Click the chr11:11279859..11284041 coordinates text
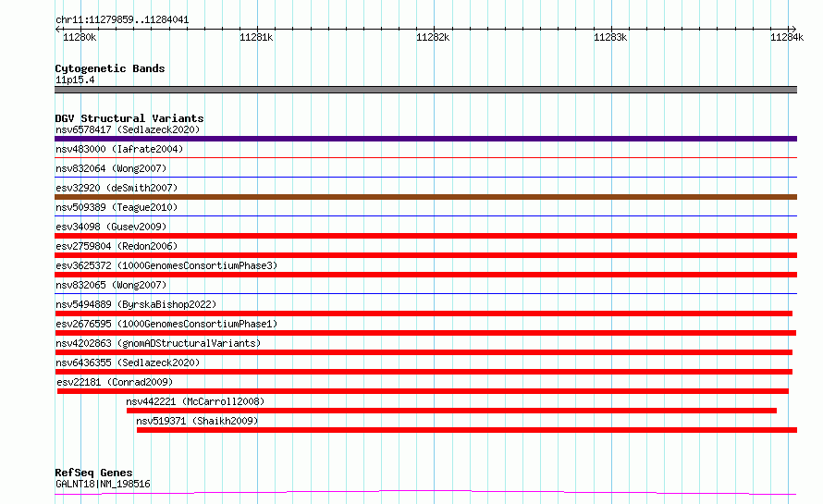This screenshot has height=504, width=823. (x=122, y=19)
